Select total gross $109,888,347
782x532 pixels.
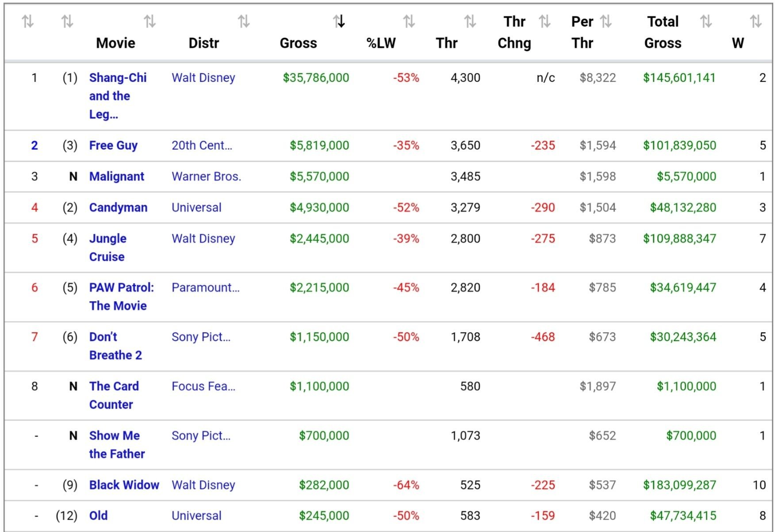coord(679,238)
